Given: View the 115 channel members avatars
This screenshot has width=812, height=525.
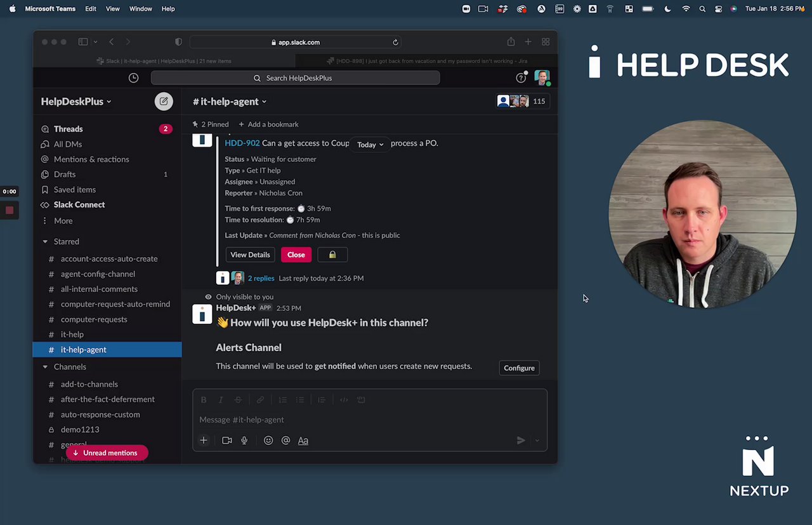Looking at the screenshot, I should 521,102.
